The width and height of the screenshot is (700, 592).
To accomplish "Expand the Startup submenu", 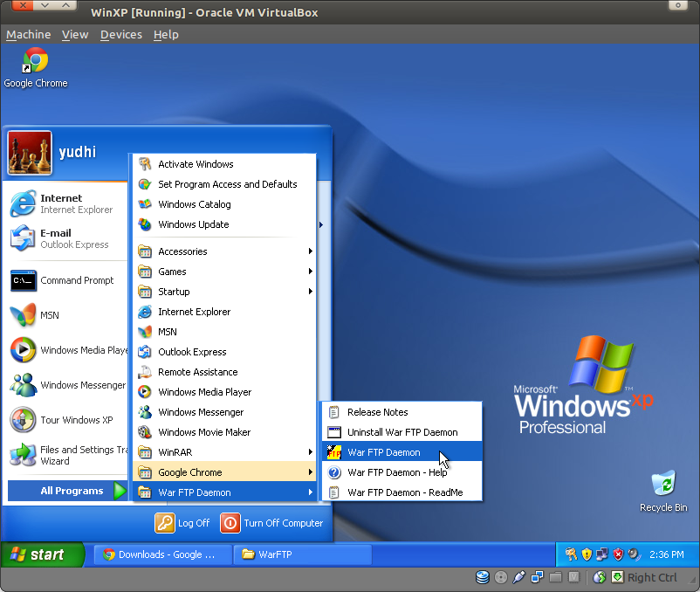I will pos(224,292).
